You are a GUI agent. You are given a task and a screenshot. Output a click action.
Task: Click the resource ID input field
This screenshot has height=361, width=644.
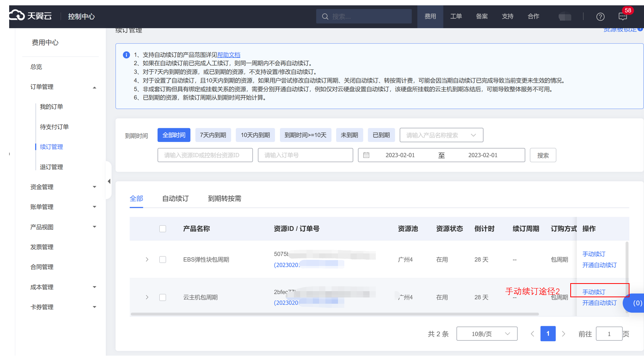(x=205, y=155)
